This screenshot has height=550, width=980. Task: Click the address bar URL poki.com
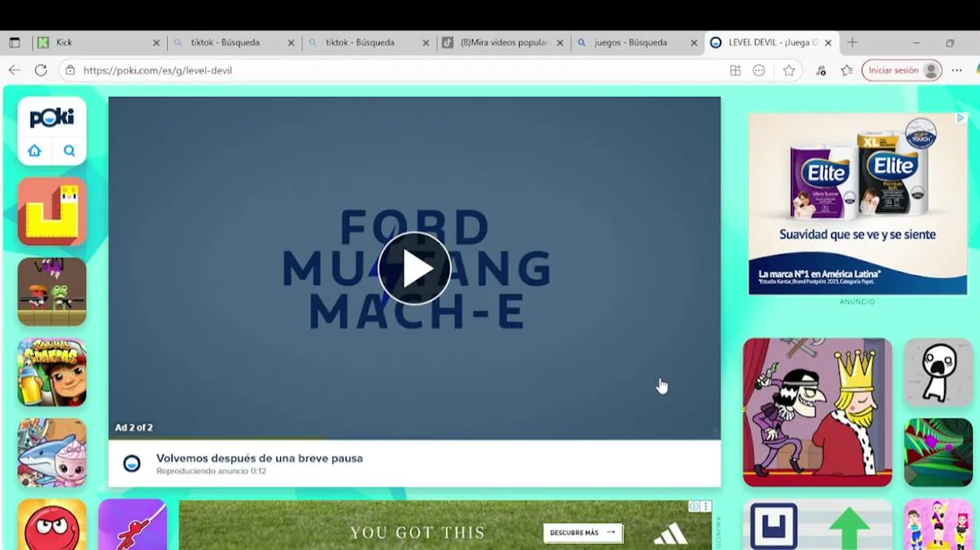[x=157, y=70]
